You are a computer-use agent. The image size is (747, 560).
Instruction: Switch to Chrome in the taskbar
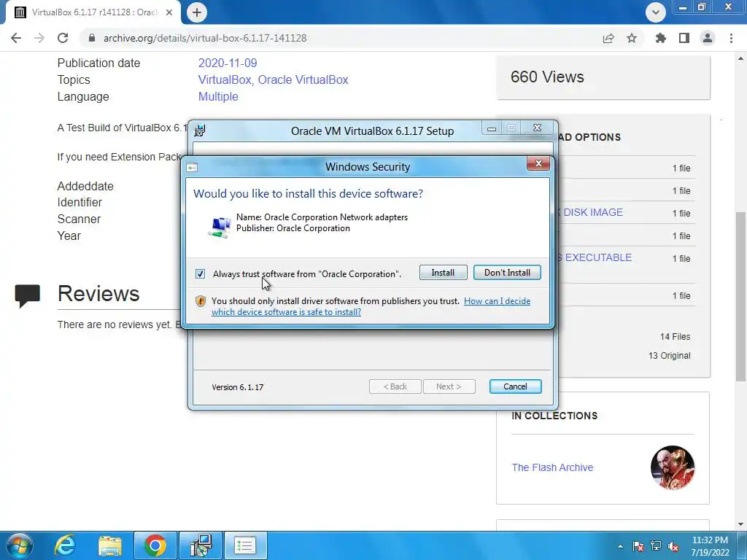coord(155,545)
